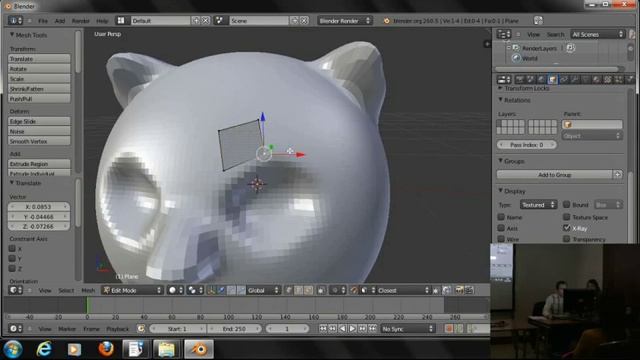640x360 pixels.
Task: Open the Object constraints tab icon
Action: pyautogui.click(x=564, y=79)
